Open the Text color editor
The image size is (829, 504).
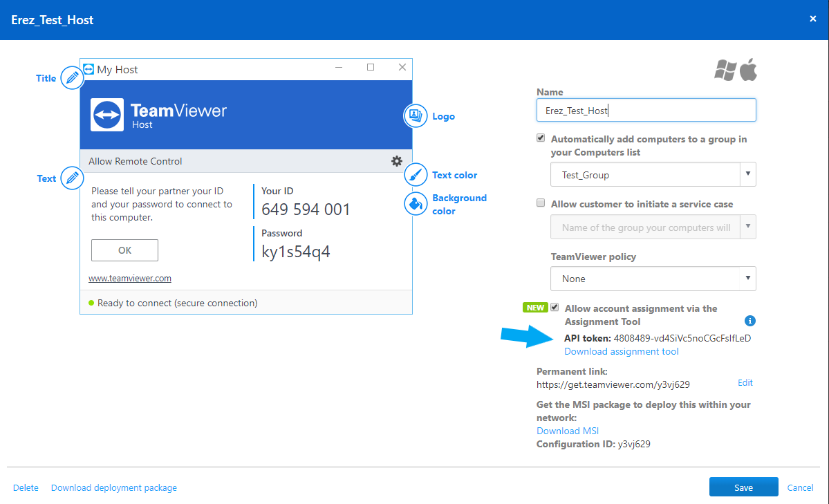pyautogui.click(x=415, y=174)
